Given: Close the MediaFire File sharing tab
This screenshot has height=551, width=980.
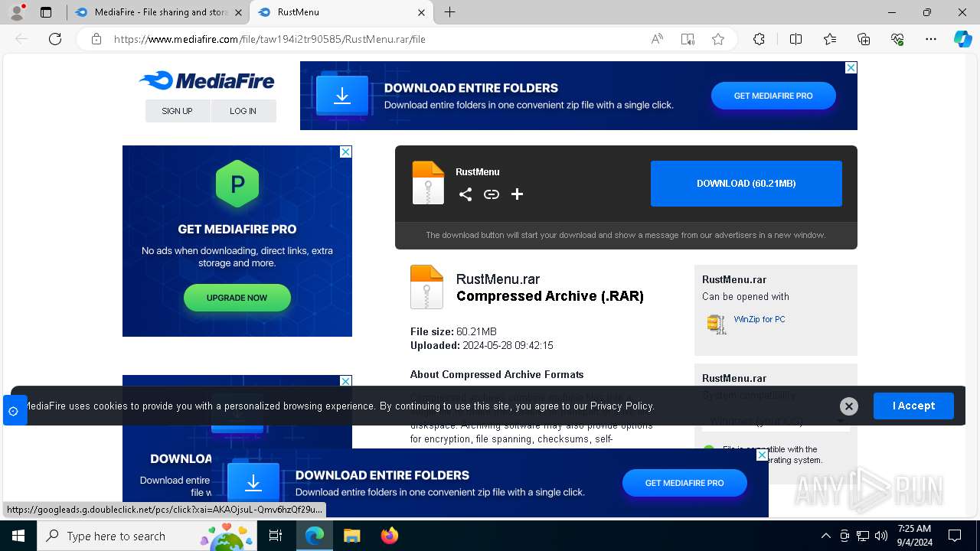Looking at the screenshot, I should click(x=238, y=12).
